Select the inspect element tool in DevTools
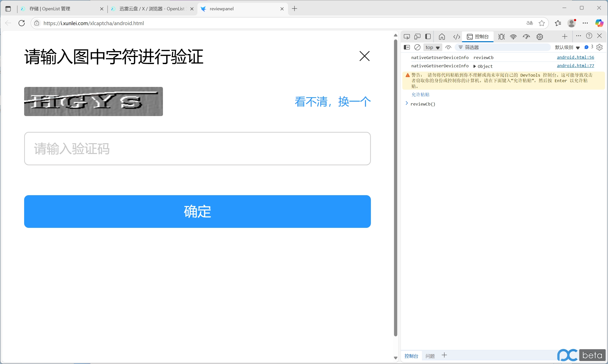Viewport: 608px width, 364px height. click(407, 37)
